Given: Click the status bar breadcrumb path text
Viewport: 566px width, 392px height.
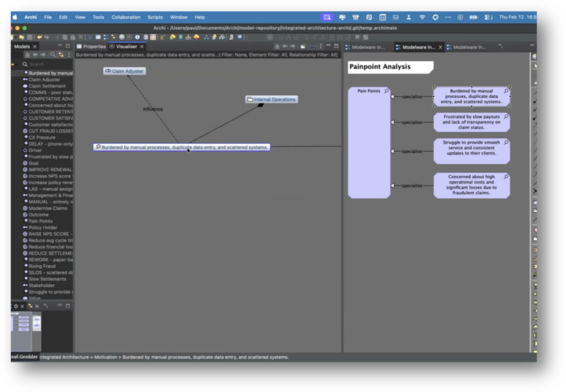Looking at the screenshot, I should coord(163,357).
